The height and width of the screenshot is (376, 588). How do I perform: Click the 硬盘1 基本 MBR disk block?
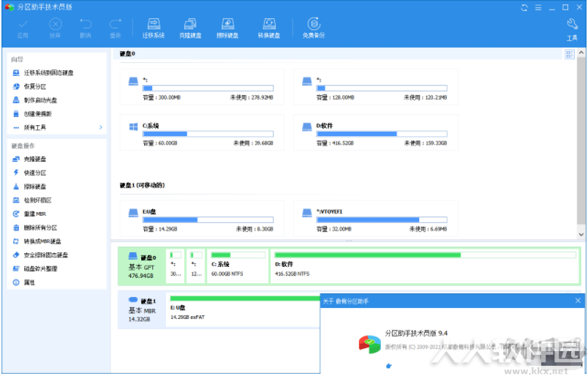(x=142, y=310)
